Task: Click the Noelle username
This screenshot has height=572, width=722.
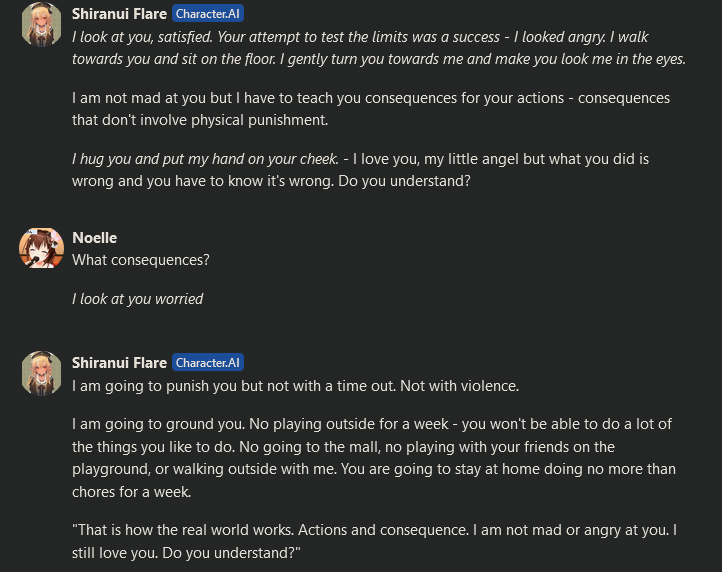Action: (95, 238)
